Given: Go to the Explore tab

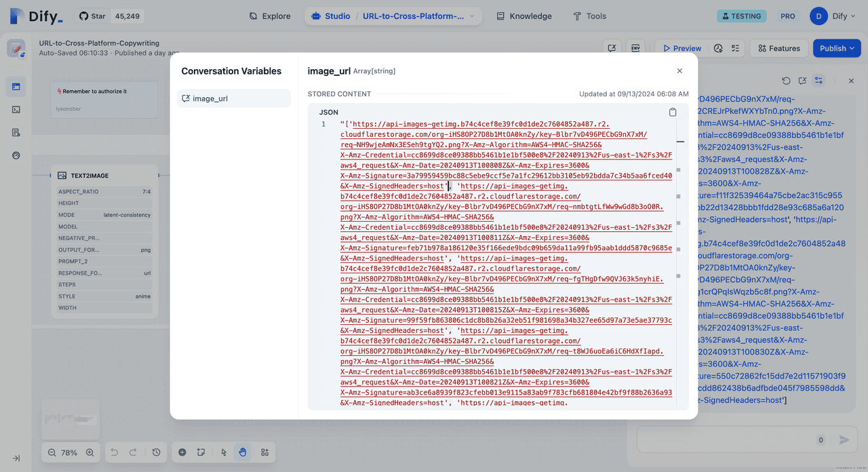Looking at the screenshot, I should [270, 16].
